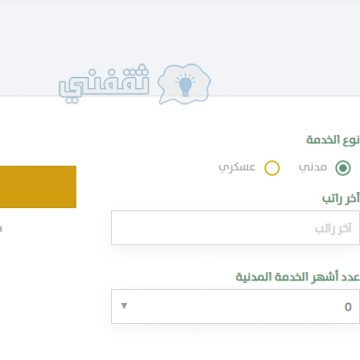This screenshot has height=360, width=360.
Task: Click the نوع الخدمة section label
Action: (333, 140)
